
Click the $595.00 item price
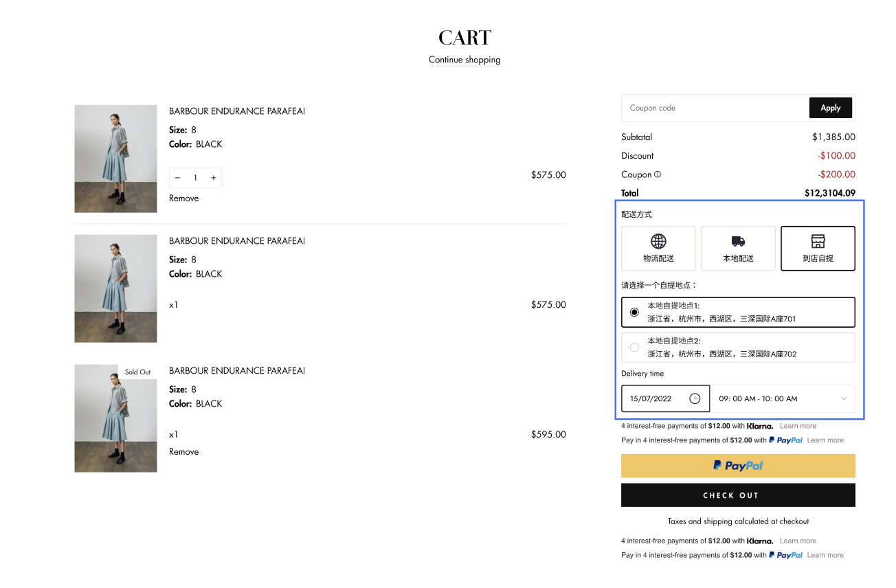point(548,434)
